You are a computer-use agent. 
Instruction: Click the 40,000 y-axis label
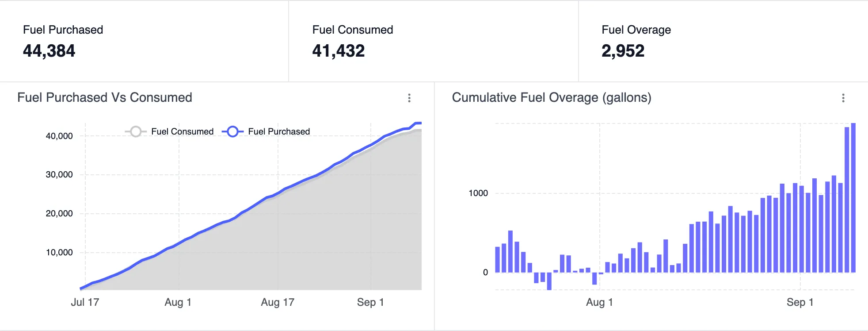tap(59, 136)
